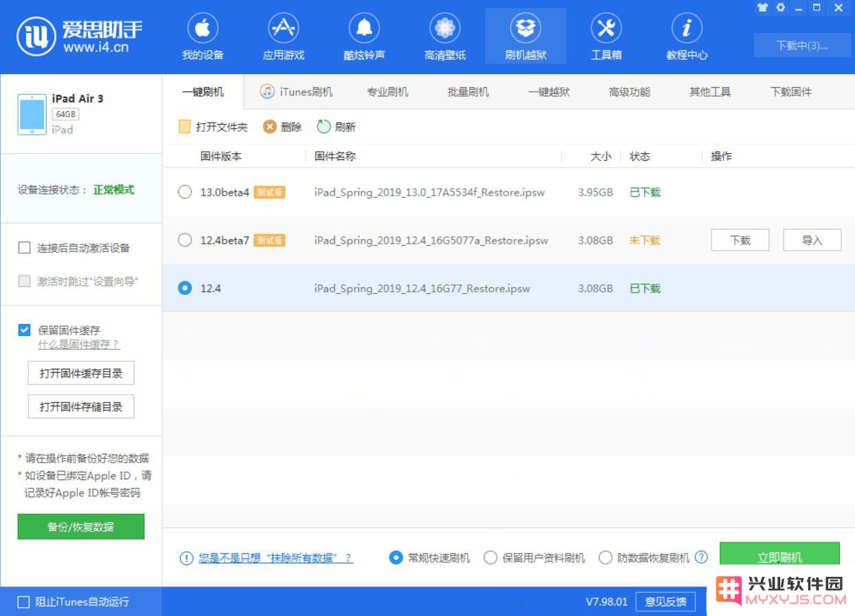
Task: Select 常规快速刷机 flash mode
Action: pos(396,558)
